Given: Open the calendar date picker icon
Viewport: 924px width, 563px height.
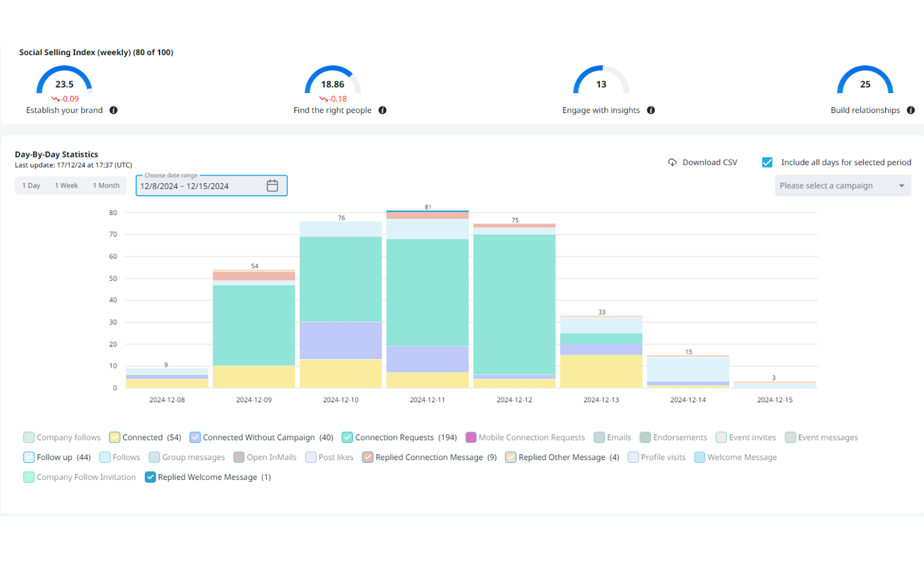Looking at the screenshot, I should (272, 186).
